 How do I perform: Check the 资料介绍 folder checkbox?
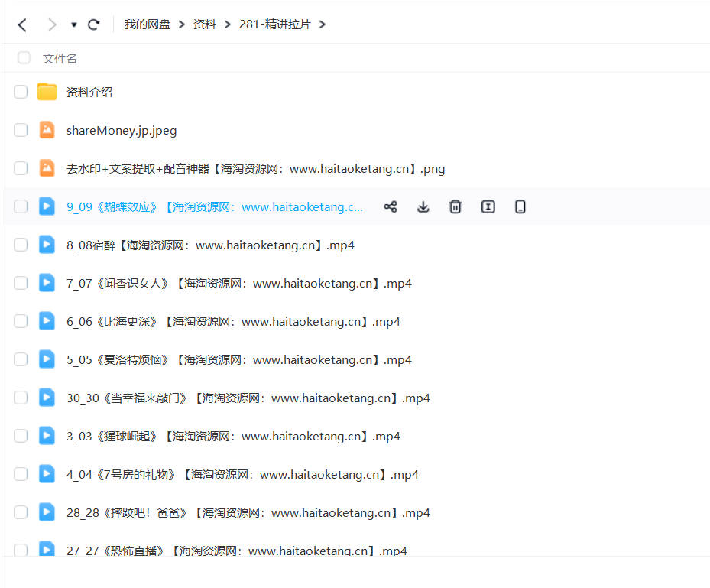pyautogui.click(x=21, y=92)
